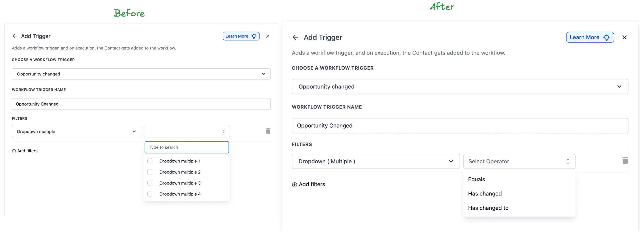Check the Dropdown multiple 2 checkbox

(x=150, y=172)
